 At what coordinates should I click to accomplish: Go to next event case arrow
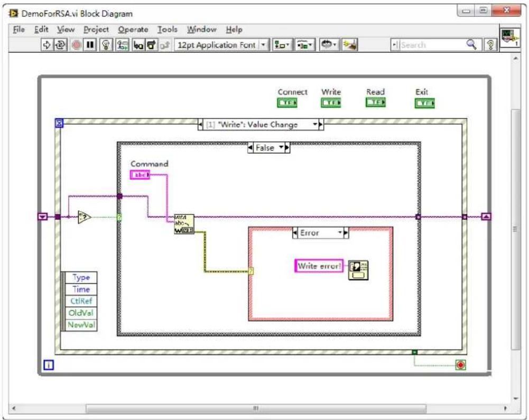tap(321, 125)
